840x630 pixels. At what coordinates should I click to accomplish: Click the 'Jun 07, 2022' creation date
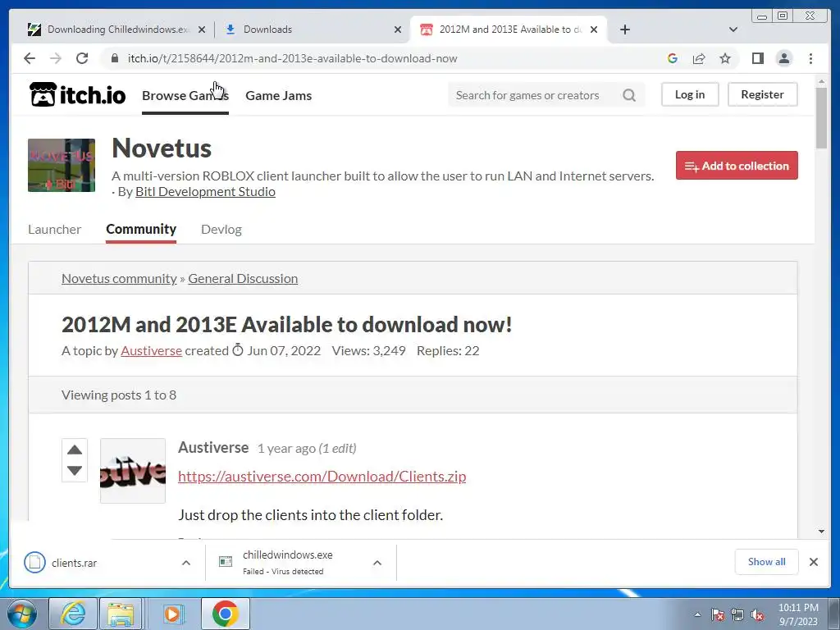point(284,351)
